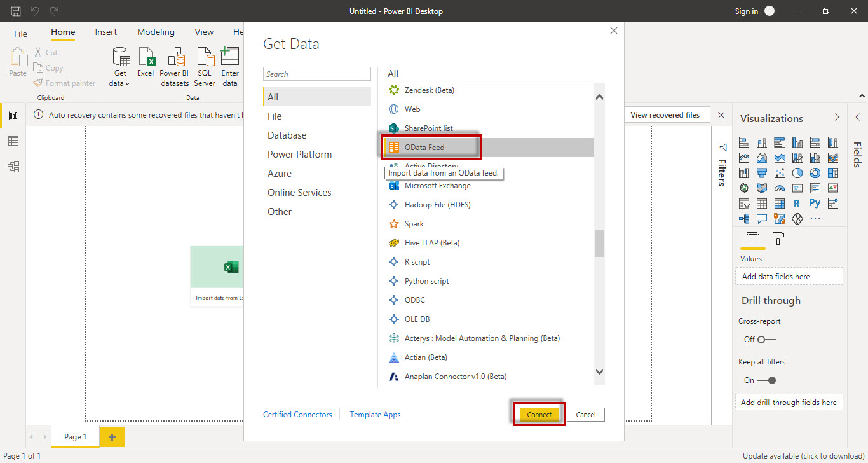Select the Funnel chart visual

[x=762, y=172]
